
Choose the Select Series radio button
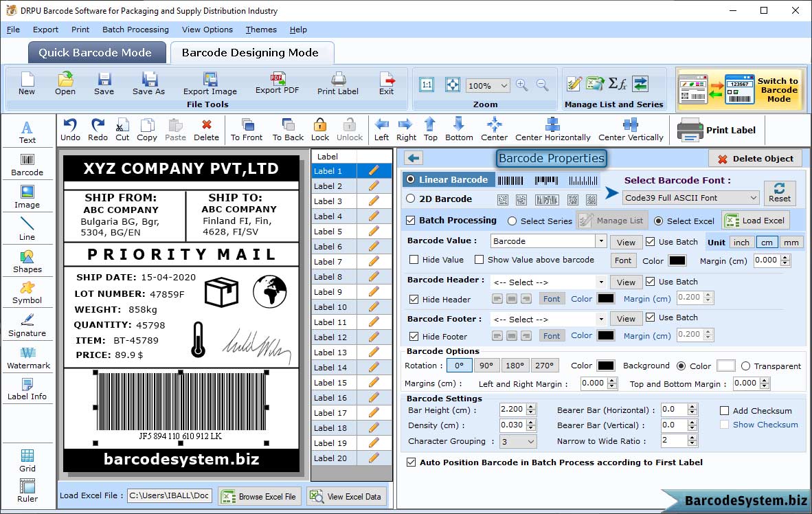tap(512, 221)
